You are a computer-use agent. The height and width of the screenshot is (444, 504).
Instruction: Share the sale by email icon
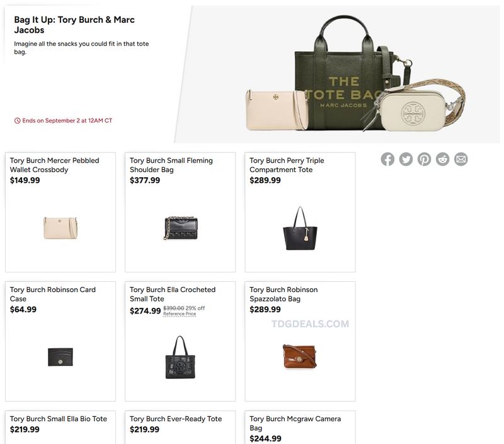461,160
